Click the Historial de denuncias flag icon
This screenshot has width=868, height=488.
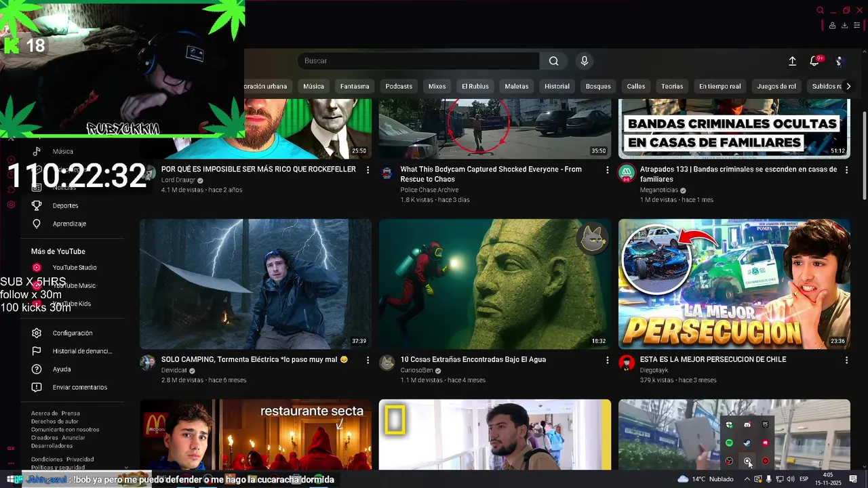click(37, 351)
